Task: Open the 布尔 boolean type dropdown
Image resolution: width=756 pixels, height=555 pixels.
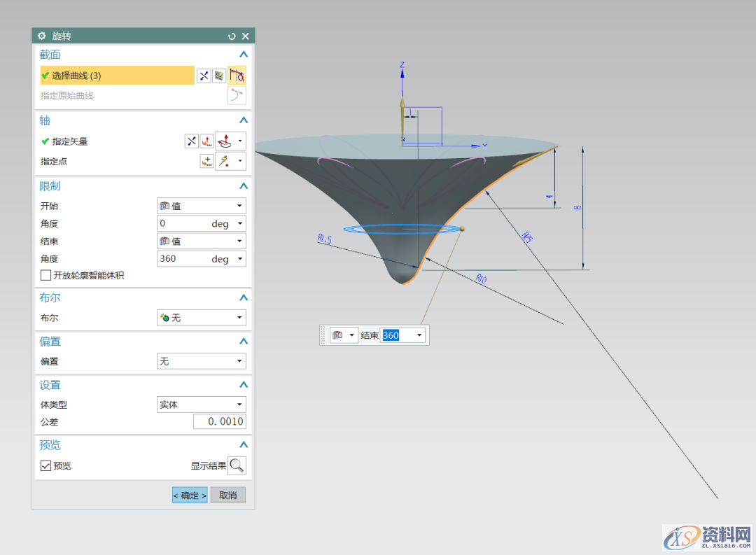Action: 201,318
